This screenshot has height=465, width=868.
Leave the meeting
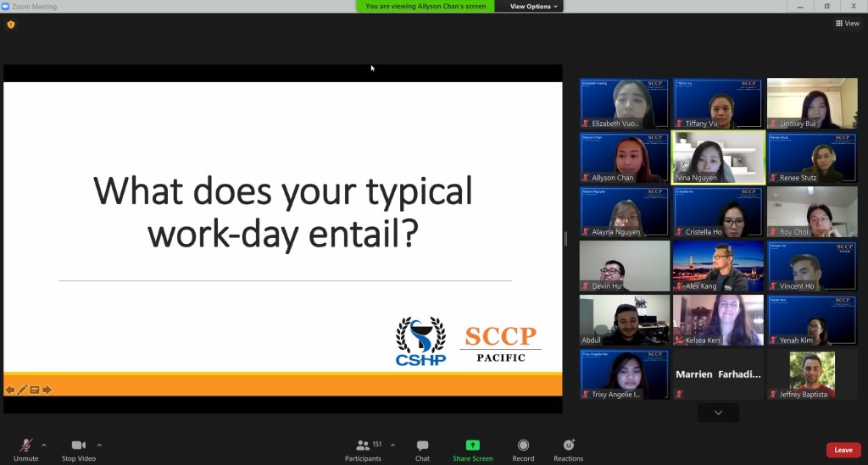click(843, 450)
